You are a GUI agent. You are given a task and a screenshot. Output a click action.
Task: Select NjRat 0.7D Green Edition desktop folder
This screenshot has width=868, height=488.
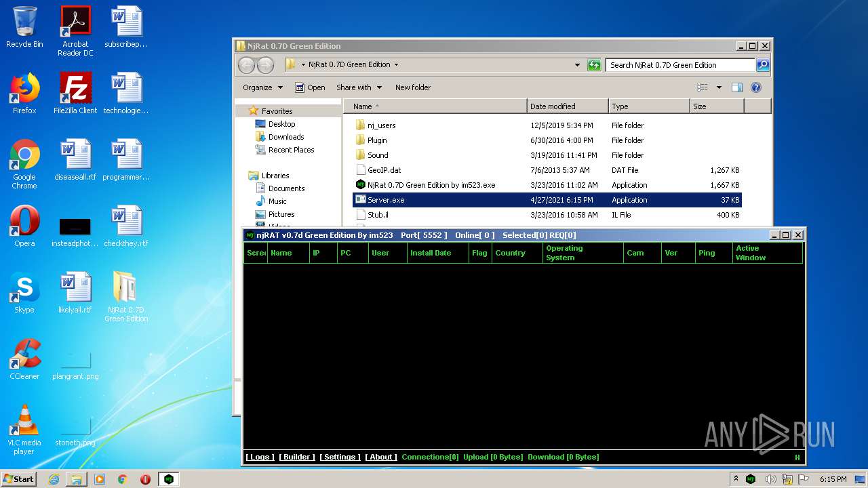[x=126, y=297]
